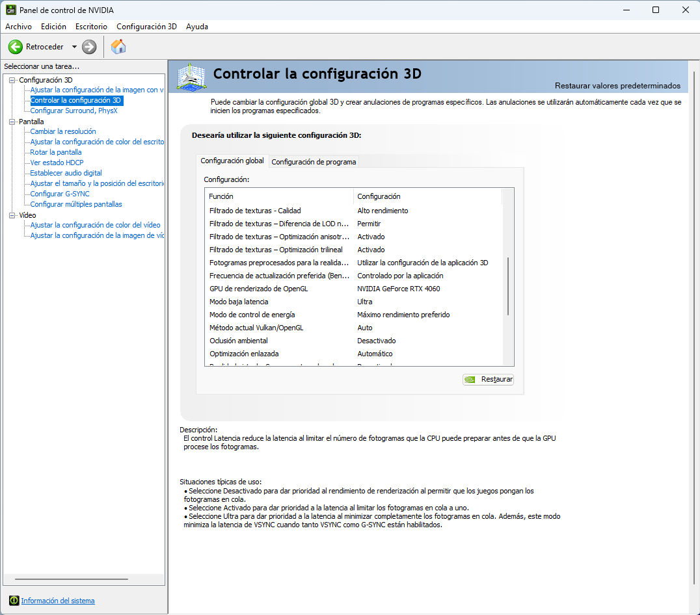This screenshot has height=615, width=700.
Task: Open Establecer audio digital
Action: [x=66, y=173]
